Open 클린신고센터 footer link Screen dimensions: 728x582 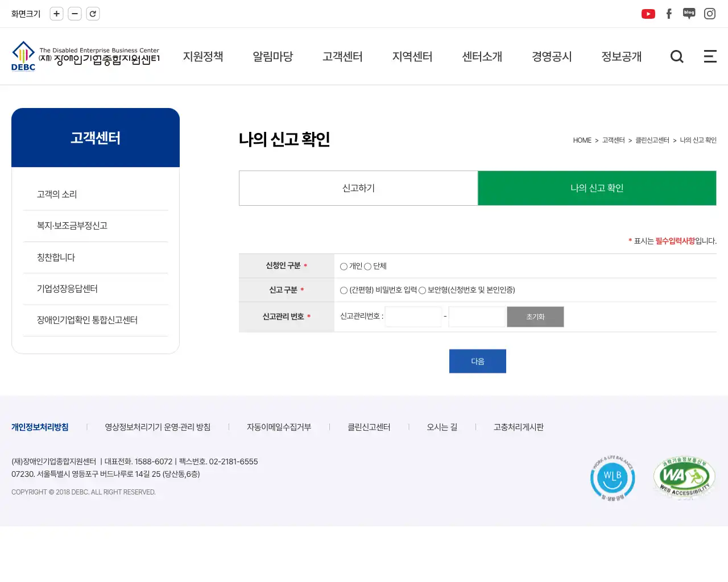[369, 427]
